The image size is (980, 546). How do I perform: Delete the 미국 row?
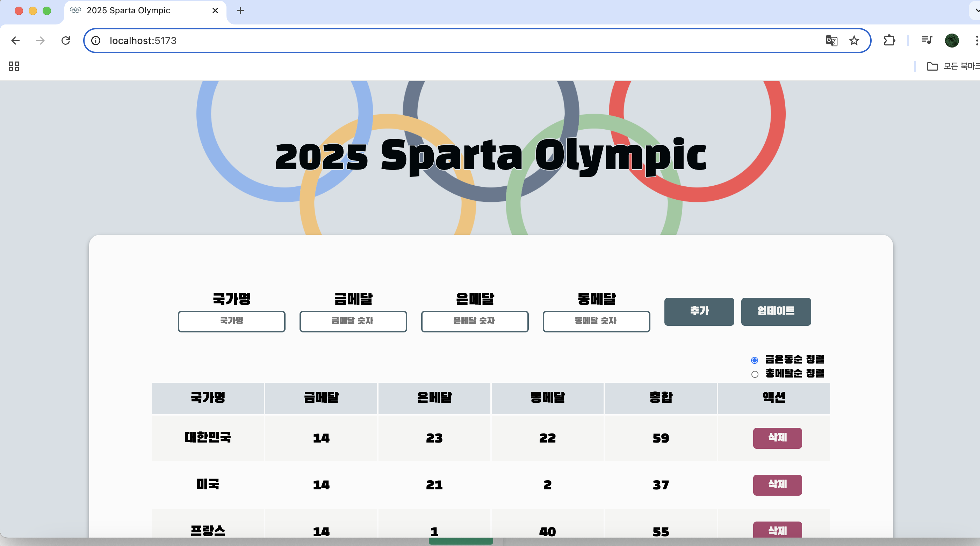click(x=777, y=485)
